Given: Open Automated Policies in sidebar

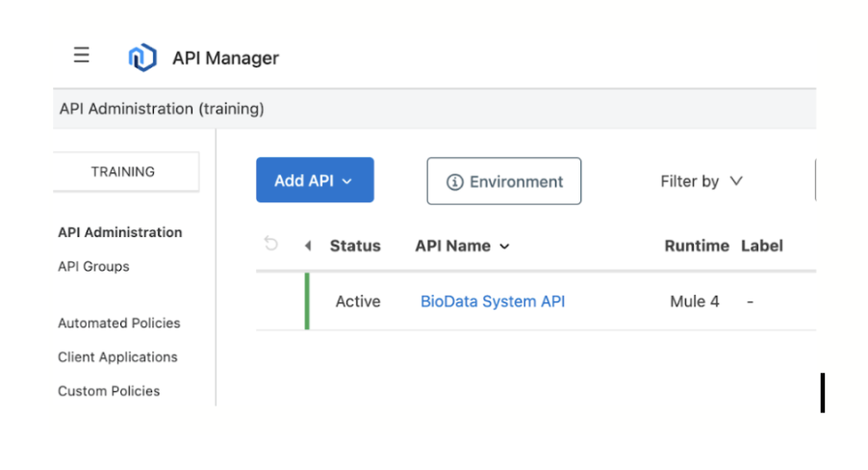Looking at the screenshot, I should point(119,324).
